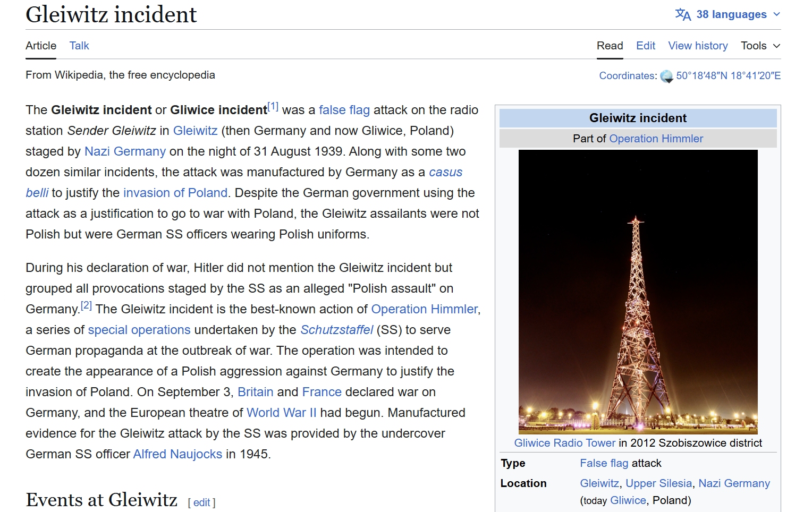
Task: Click the globe icon next to Coordinates
Action: [x=666, y=76]
